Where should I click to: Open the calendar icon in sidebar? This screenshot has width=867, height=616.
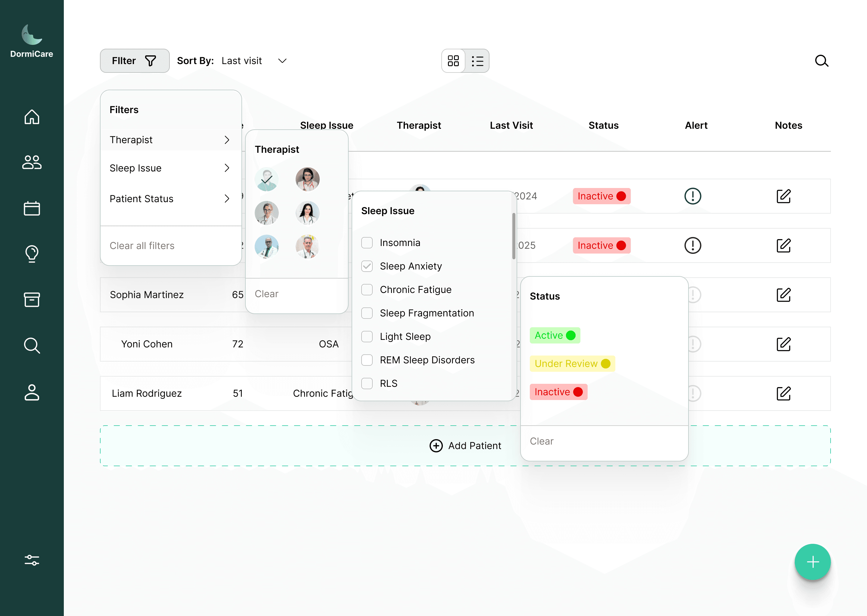coord(32,208)
